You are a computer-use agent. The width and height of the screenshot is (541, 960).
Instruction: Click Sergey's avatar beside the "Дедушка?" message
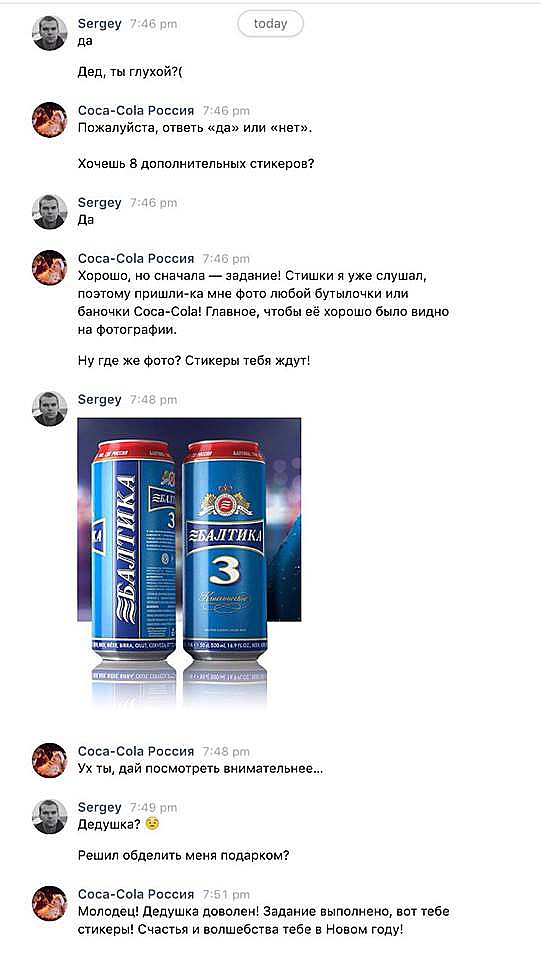coord(50,817)
